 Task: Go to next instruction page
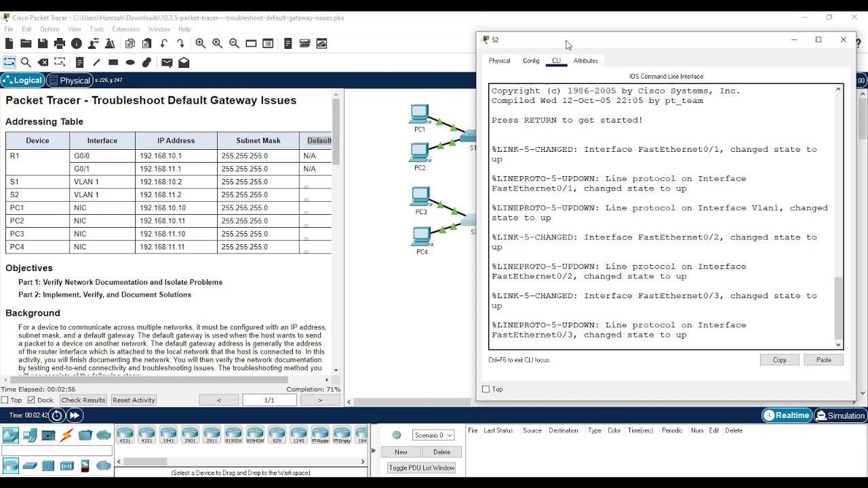320,400
